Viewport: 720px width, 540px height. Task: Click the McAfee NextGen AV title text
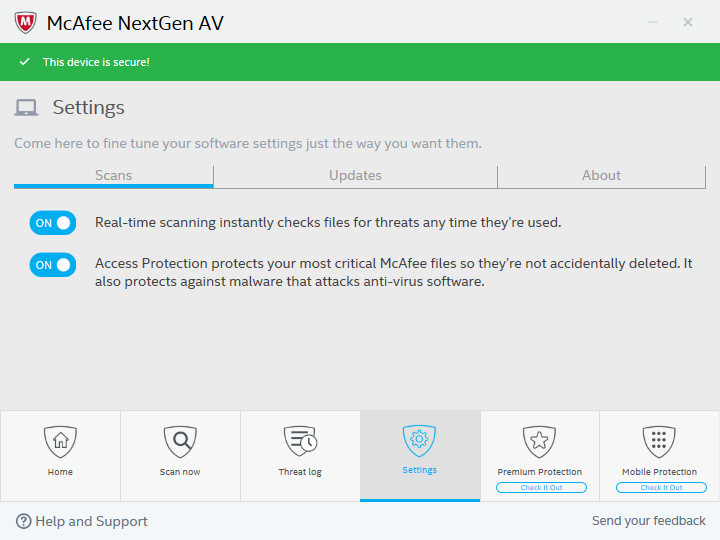pos(135,23)
